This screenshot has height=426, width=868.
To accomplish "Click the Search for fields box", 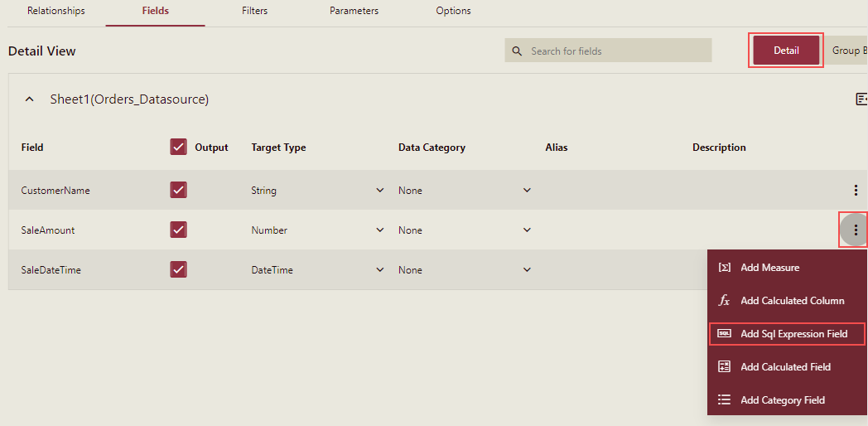I will point(608,51).
